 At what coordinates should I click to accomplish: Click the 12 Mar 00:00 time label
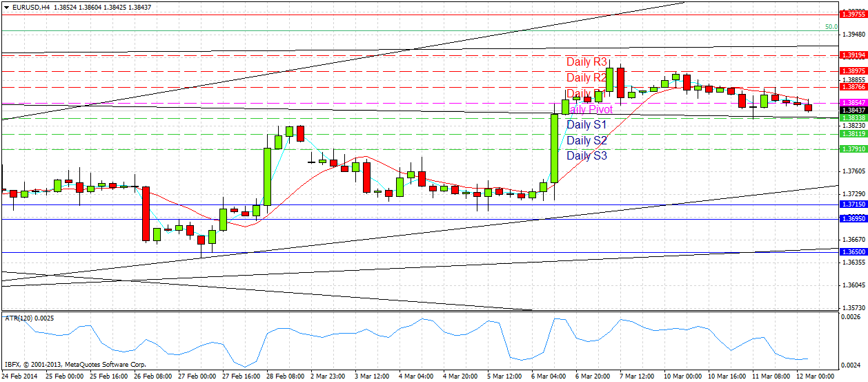[817, 376]
